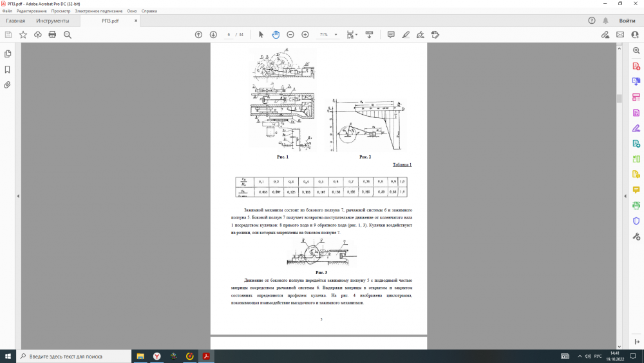Go to the next page with the down arrow
This screenshot has height=363, width=644.
[x=213, y=35]
